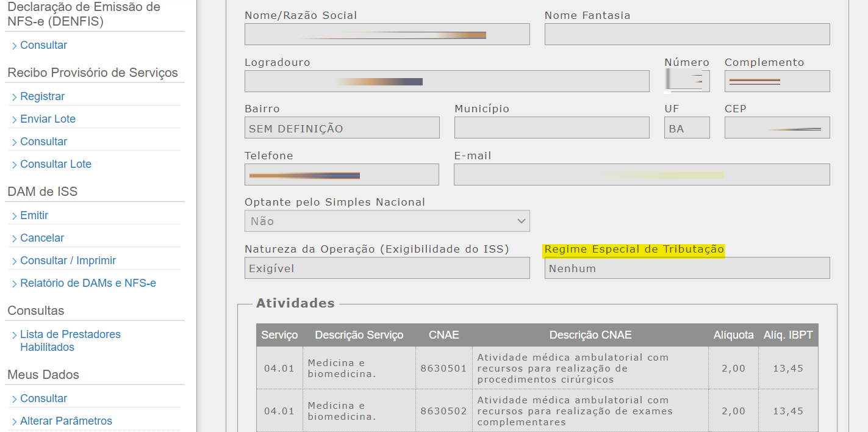The image size is (868, 432).
Task: Select IBPT value 13,45 in row 8630501
Action: 789,369
